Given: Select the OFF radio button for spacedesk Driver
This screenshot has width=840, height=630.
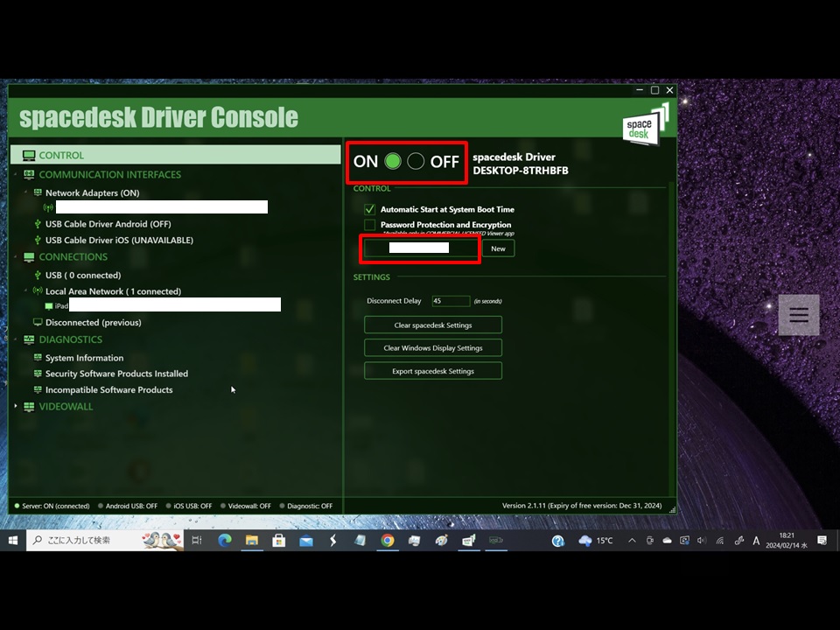Looking at the screenshot, I should (x=416, y=161).
